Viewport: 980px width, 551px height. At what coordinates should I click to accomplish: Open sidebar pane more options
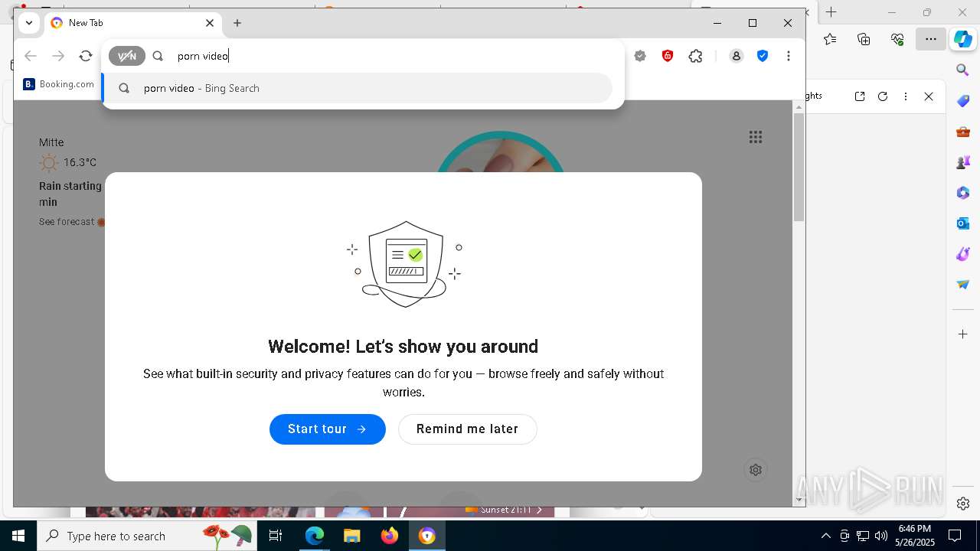point(906,96)
